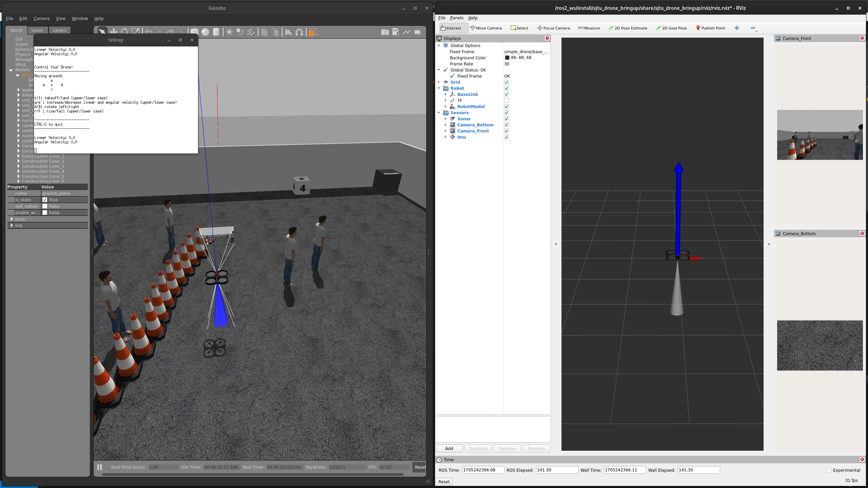This screenshot has width=868, height=488.
Task: Take a Gazebo screenshot with camera icon
Action: click(384, 32)
